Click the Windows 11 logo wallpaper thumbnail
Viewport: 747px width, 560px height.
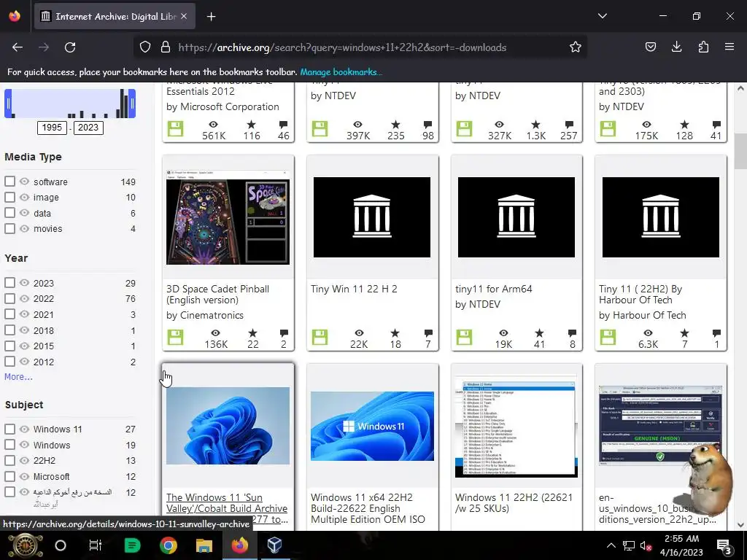click(x=372, y=426)
